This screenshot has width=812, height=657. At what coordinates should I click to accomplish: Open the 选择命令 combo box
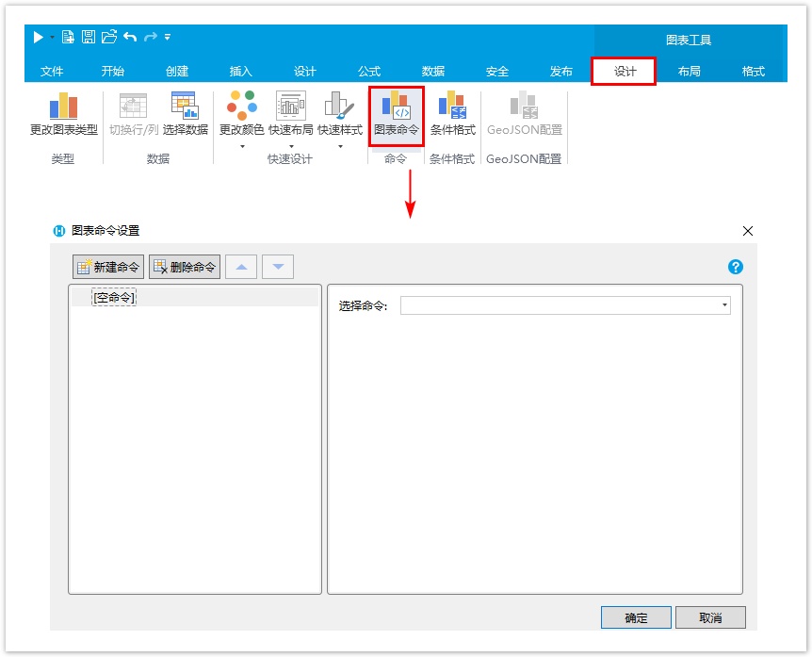pyautogui.click(x=565, y=305)
